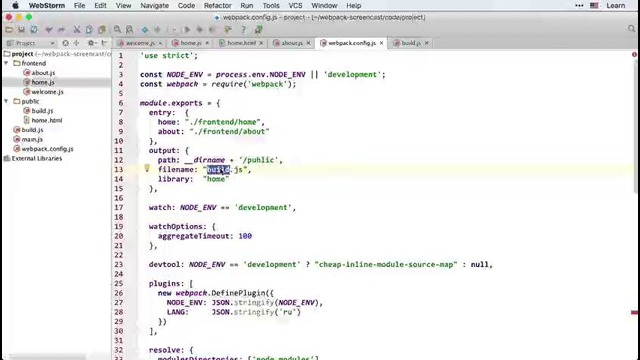Collapse the public folder
The image size is (640, 360).
(6, 101)
